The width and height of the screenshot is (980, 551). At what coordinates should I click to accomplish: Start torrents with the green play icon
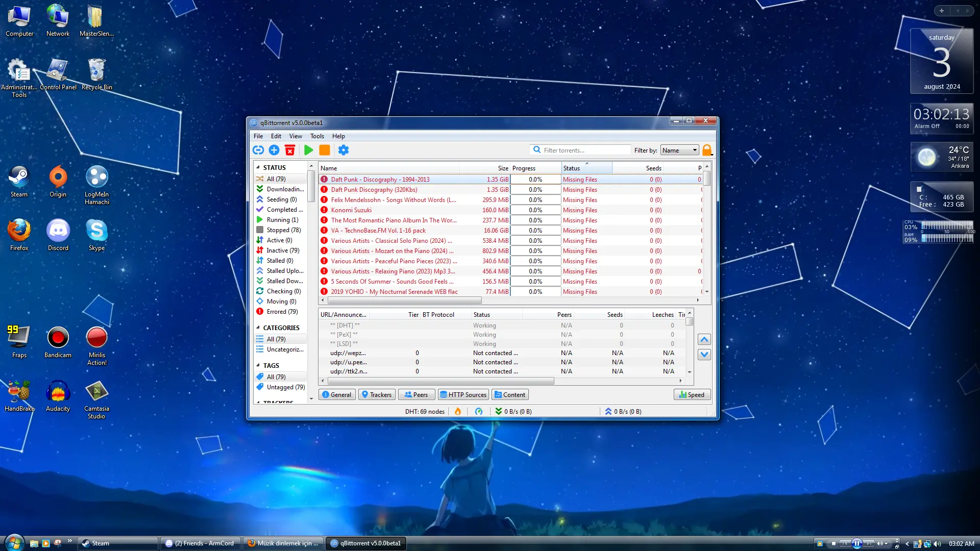pyautogui.click(x=308, y=150)
